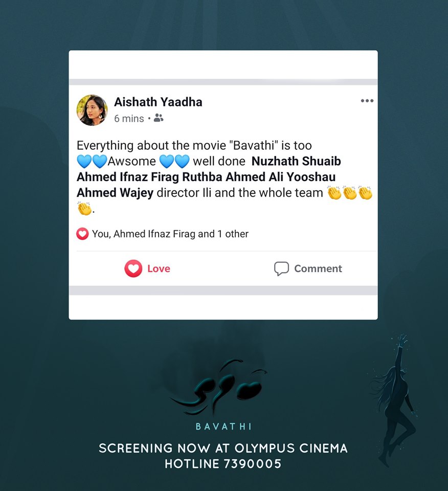
Task: View who reacted: You, Ahmed Ifnaz Firag
Action: [x=170, y=234]
